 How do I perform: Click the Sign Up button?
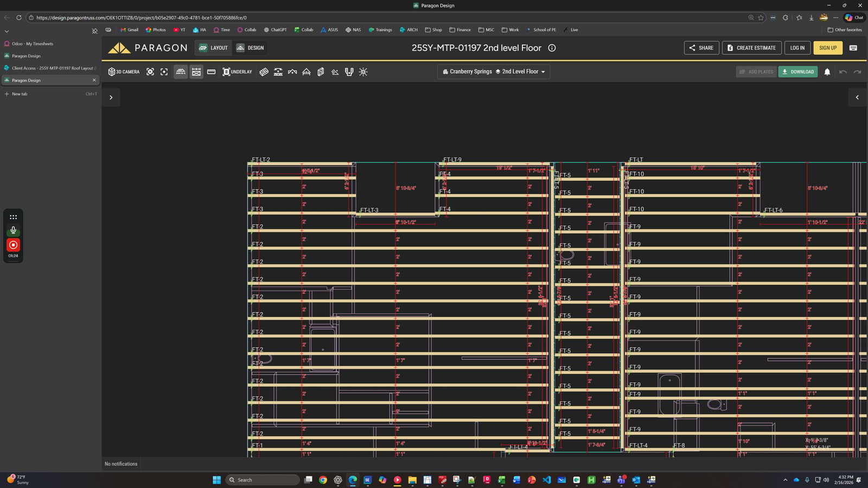point(828,48)
